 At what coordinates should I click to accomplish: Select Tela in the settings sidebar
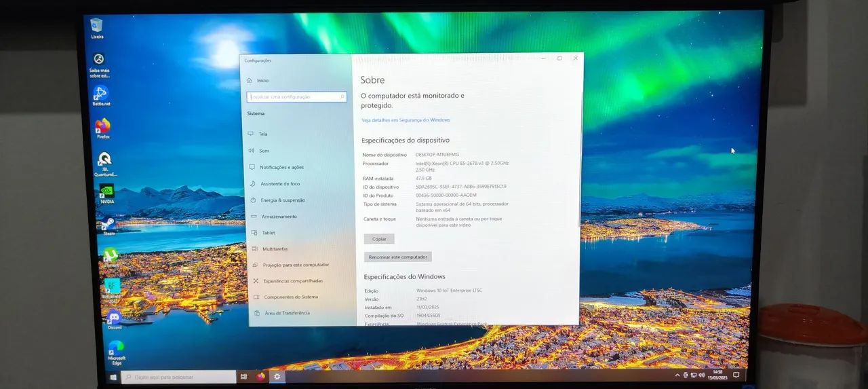click(263, 134)
